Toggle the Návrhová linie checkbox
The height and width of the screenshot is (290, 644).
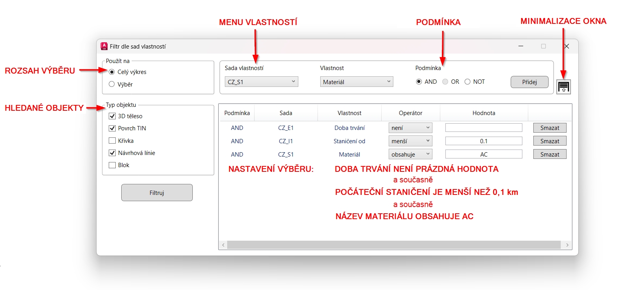tap(112, 153)
